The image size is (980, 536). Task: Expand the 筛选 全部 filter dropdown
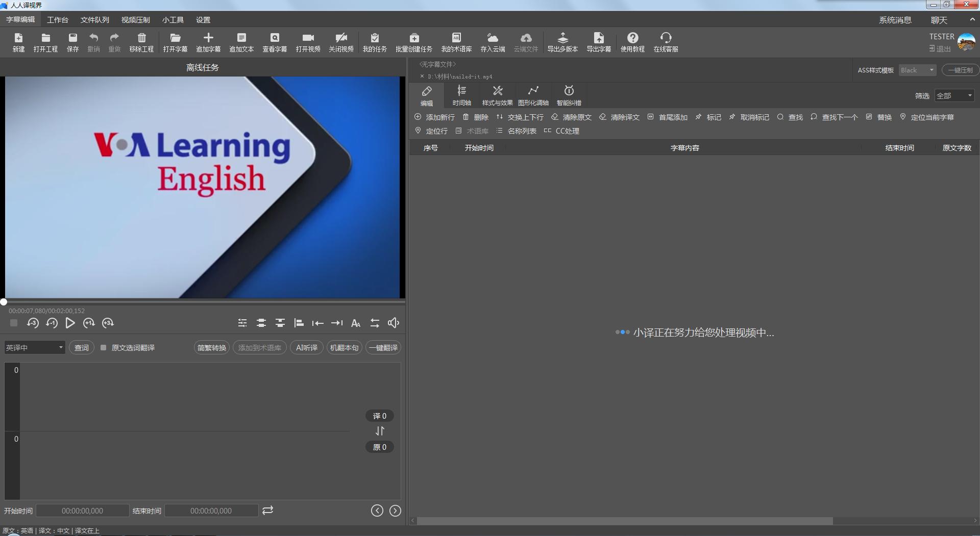[x=954, y=96]
